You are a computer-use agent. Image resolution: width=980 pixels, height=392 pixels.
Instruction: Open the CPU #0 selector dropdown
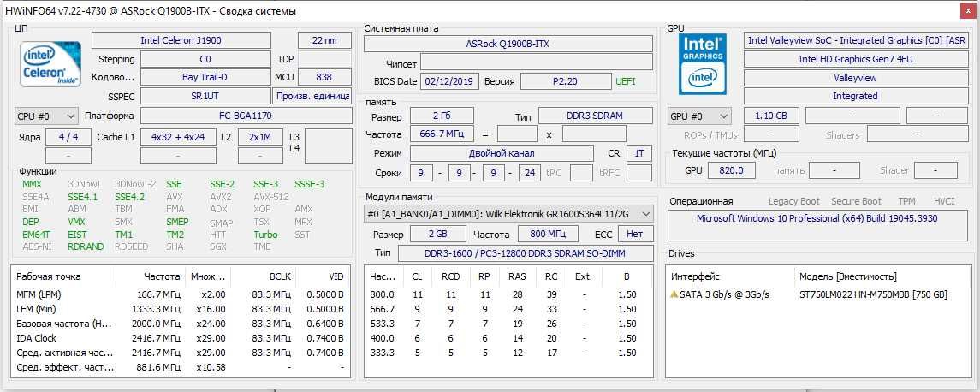(x=46, y=116)
